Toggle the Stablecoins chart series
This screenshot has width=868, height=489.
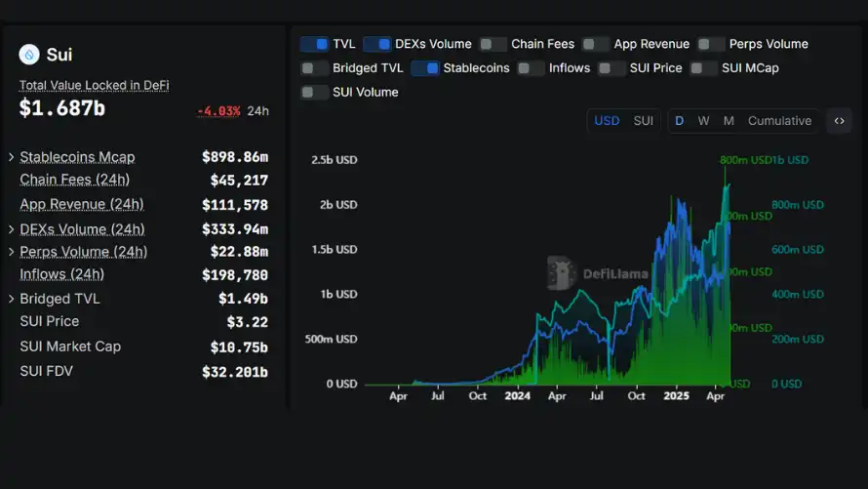pyautogui.click(x=425, y=68)
